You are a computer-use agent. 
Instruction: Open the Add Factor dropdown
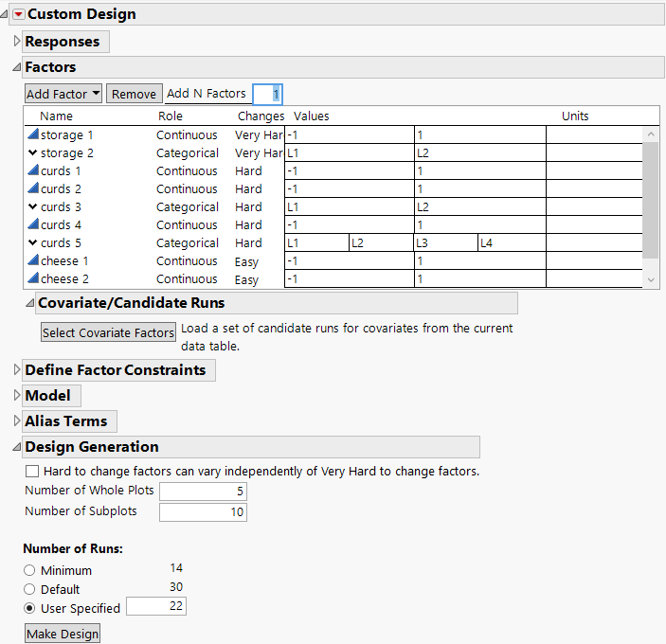pos(63,94)
